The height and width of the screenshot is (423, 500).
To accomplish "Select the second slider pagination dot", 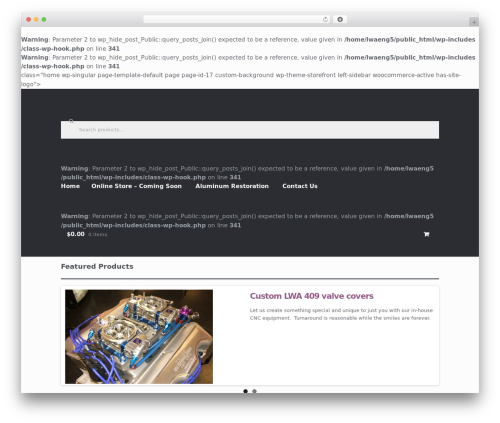I will pyautogui.click(x=254, y=391).
